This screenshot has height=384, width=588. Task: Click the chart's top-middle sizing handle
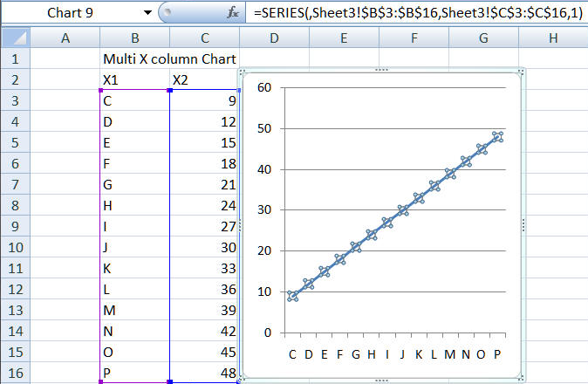coord(380,71)
